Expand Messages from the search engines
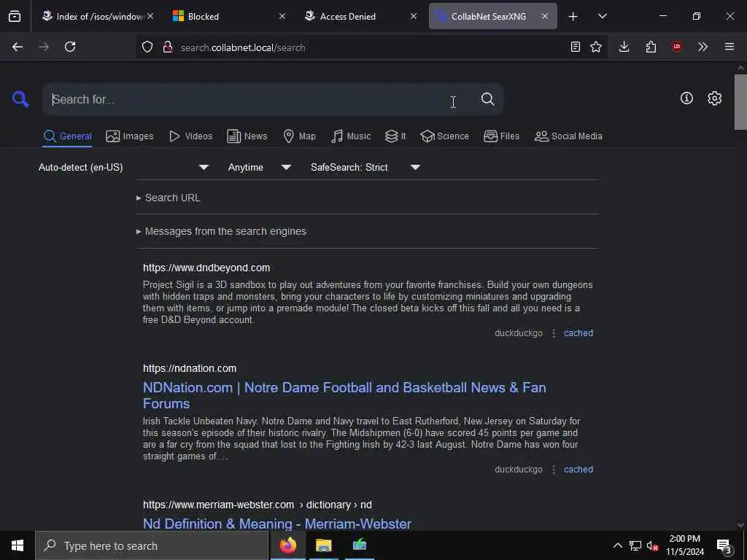The height and width of the screenshot is (560, 747). pos(221,231)
